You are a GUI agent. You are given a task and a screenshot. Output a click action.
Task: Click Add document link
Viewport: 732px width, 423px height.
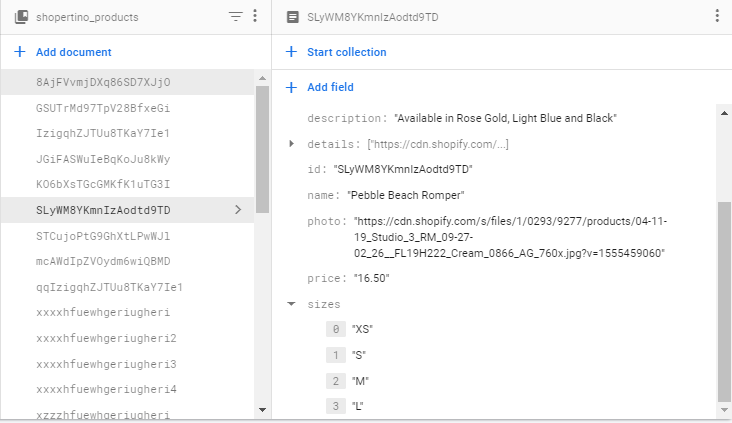click(73, 52)
